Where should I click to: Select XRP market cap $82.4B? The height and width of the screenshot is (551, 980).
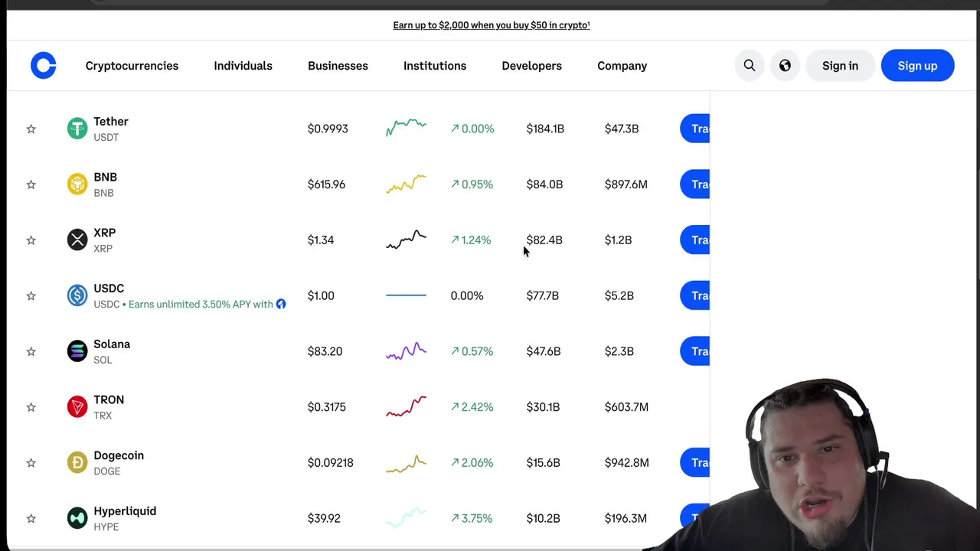[x=544, y=240]
